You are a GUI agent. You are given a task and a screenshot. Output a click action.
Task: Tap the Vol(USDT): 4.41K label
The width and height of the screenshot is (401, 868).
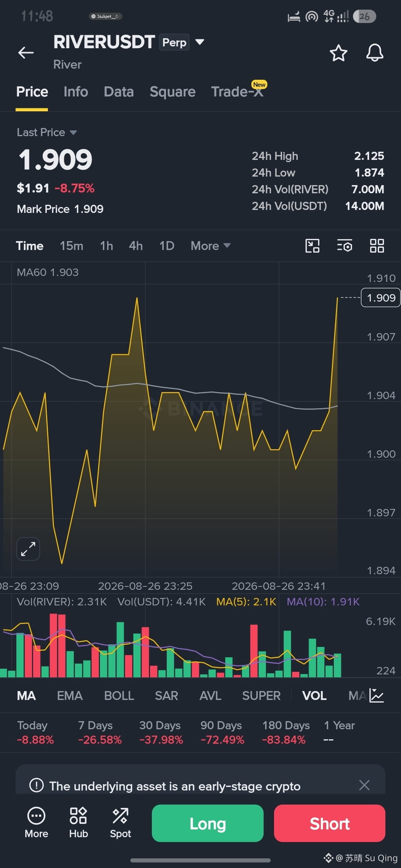coord(162,602)
